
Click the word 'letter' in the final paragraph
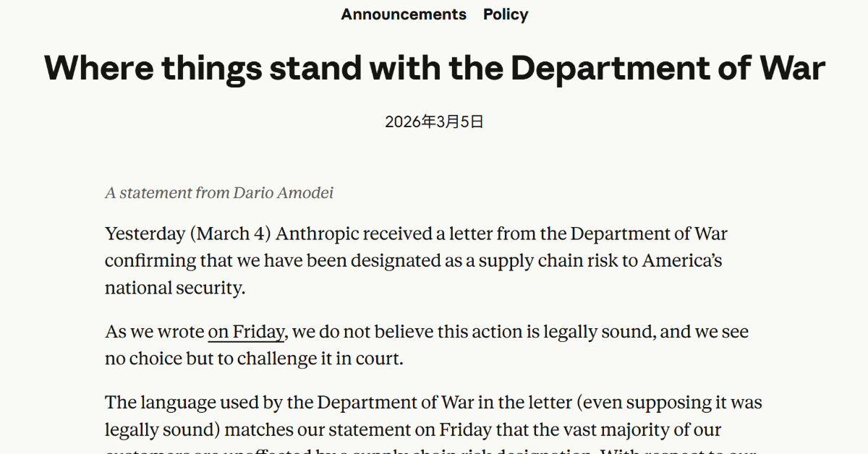(x=542, y=402)
